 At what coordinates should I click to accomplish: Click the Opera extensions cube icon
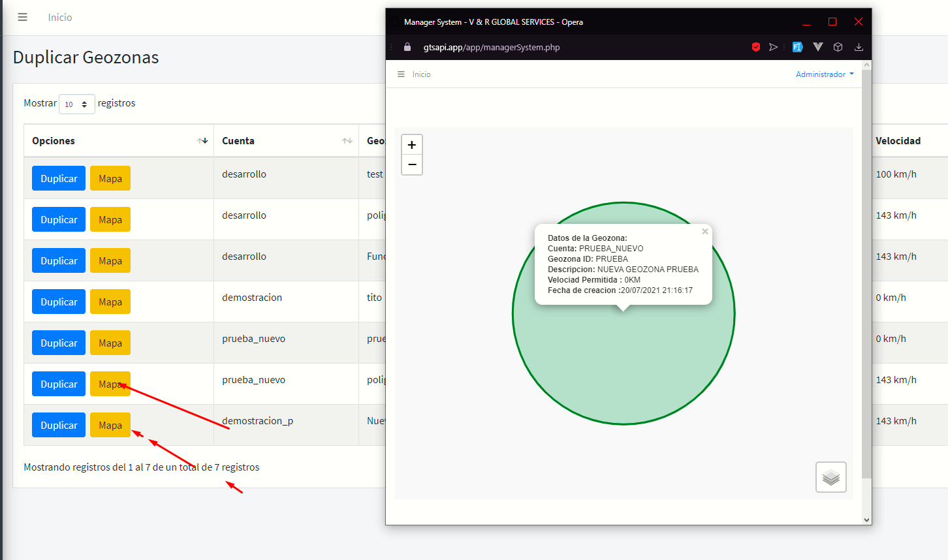(838, 47)
